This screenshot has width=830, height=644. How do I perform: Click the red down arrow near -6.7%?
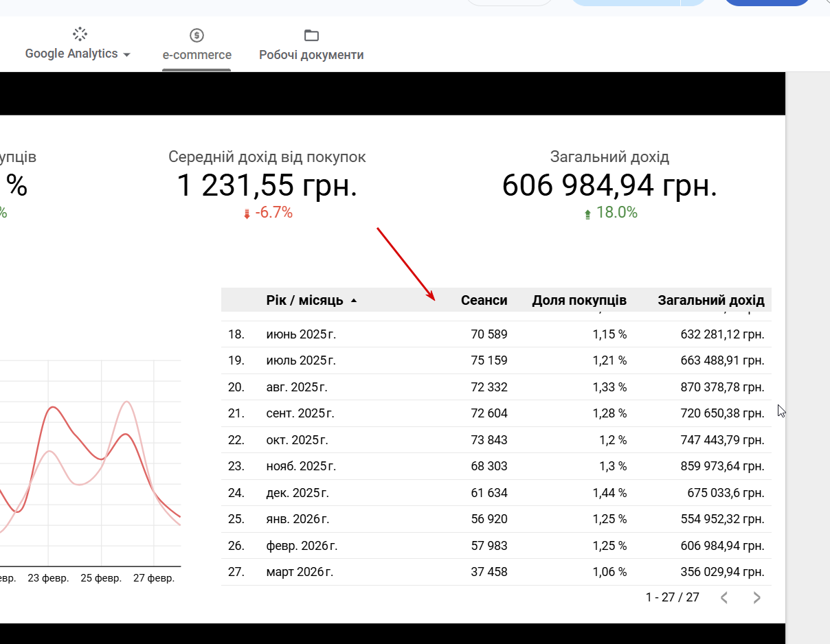pyautogui.click(x=247, y=214)
